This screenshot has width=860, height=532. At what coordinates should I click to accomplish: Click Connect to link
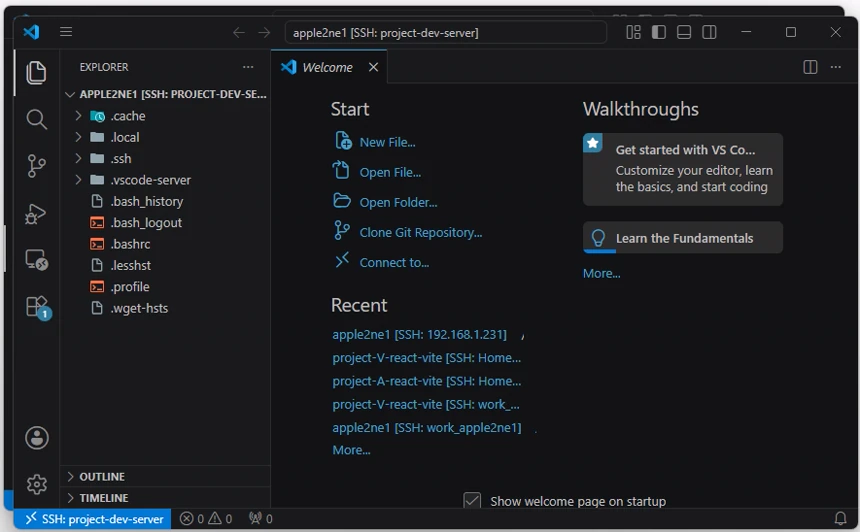[x=394, y=263]
